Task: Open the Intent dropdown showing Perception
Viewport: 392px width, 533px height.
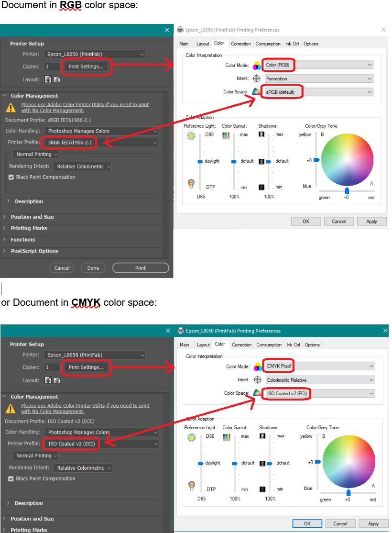Action: (317, 78)
